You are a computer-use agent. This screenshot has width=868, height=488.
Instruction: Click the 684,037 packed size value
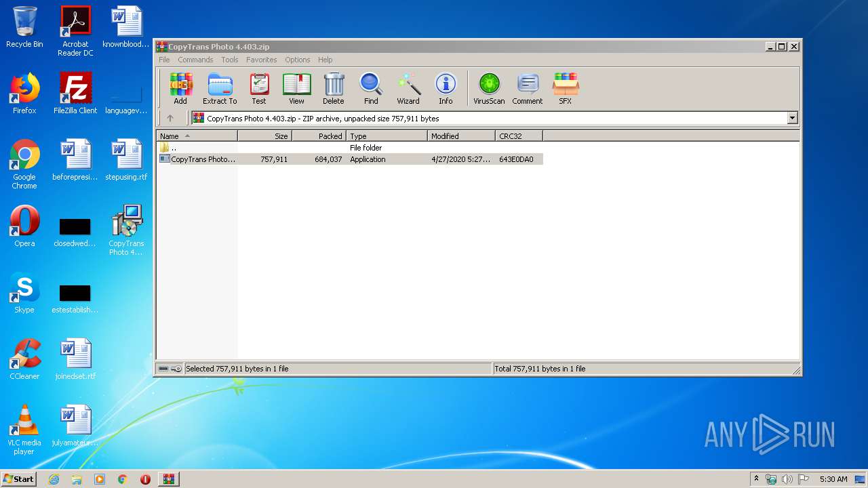(328, 159)
